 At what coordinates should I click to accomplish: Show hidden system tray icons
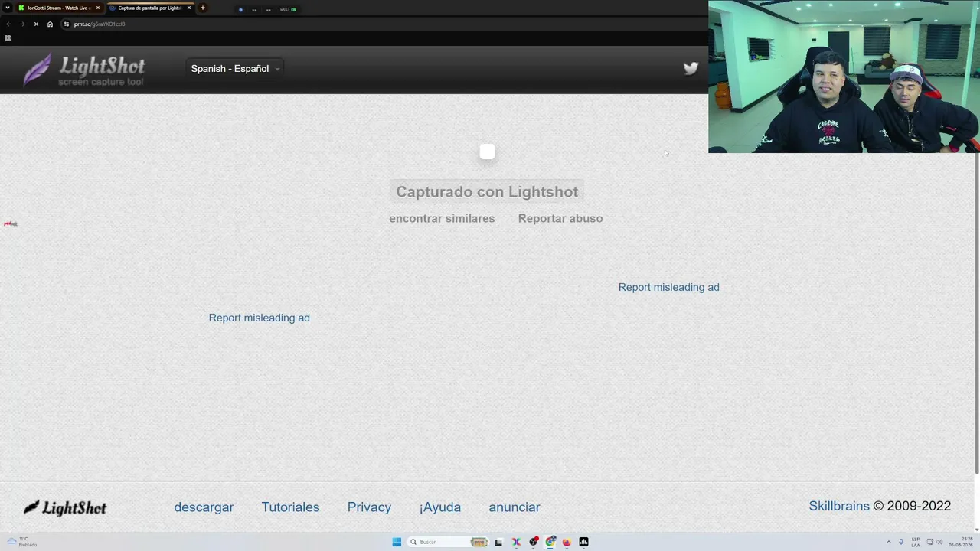[889, 542]
